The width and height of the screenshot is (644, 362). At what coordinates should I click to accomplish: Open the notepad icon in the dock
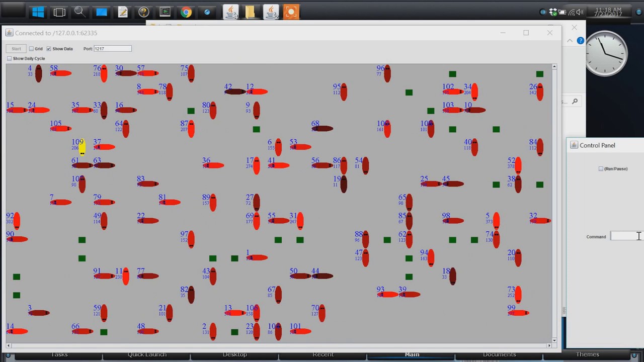[123, 12]
